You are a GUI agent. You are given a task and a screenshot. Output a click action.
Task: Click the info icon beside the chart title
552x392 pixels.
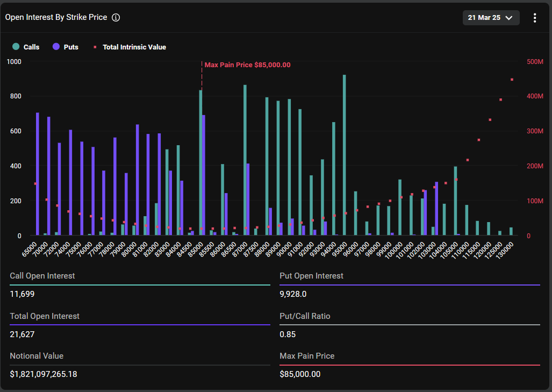tap(116, 18)
